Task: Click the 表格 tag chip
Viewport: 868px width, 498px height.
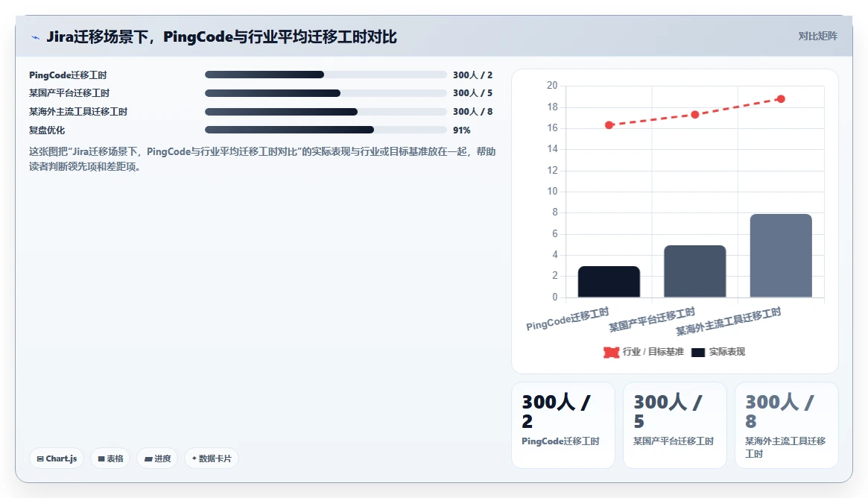Action: pyautogui.click(x=110, y=458)
